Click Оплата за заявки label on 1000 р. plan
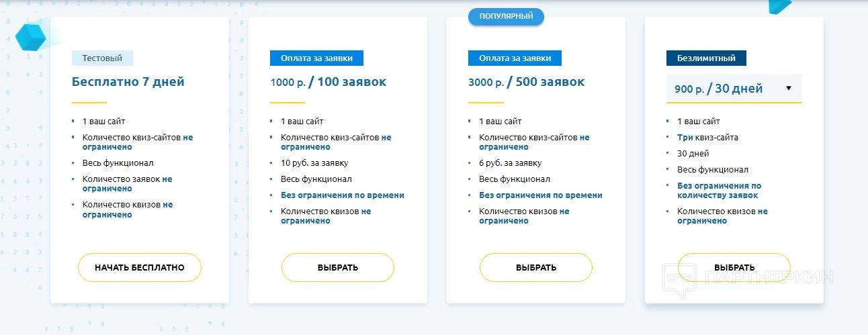This screenshot has width=868, height=335. coord(316,58)
